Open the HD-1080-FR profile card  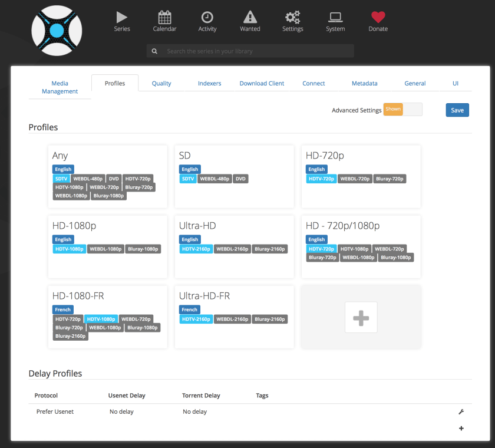107,317
